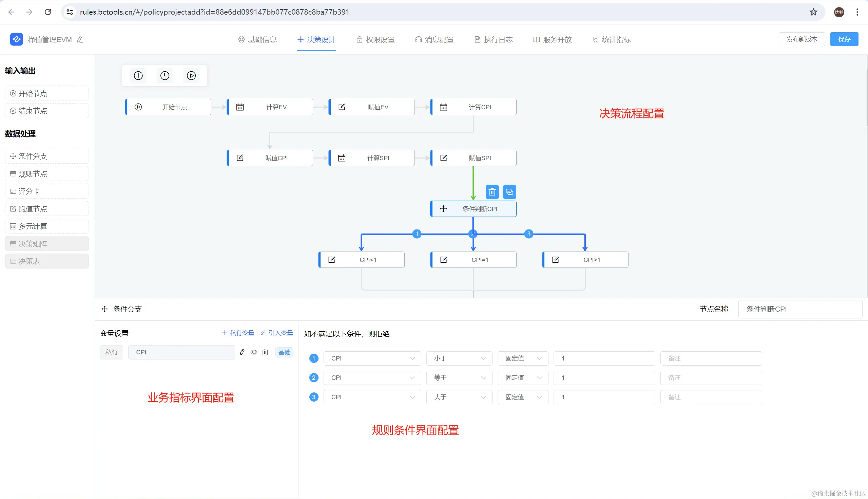Delete the CPI variable with trash icon

tap(265, 352)
